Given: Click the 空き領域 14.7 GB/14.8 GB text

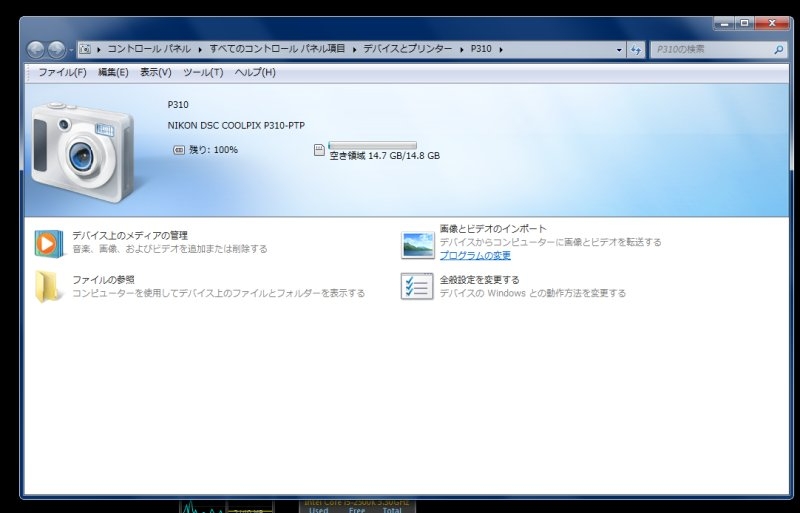Looking at the screenshot, I should click(x=385, y=156).
